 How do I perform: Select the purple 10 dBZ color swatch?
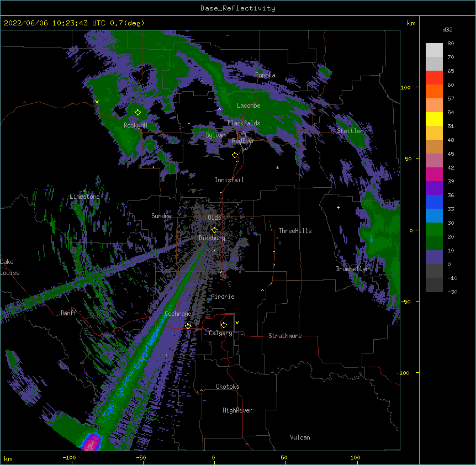[434, 257]
